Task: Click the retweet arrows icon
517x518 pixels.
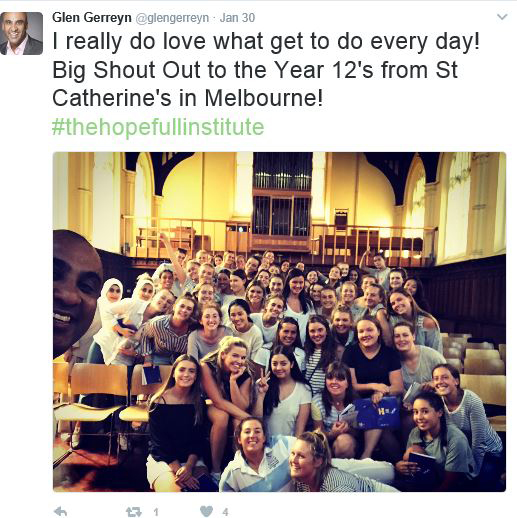Action: click(x=134, y=512)
